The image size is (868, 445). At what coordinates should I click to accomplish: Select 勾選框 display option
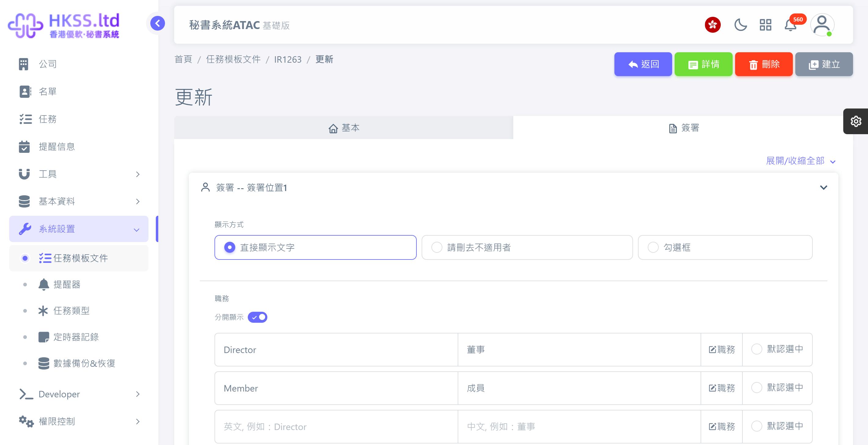(x=725, y=248)
